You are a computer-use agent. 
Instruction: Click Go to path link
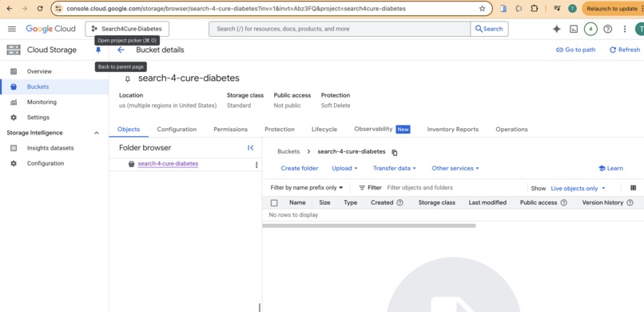tap(575, 50)
